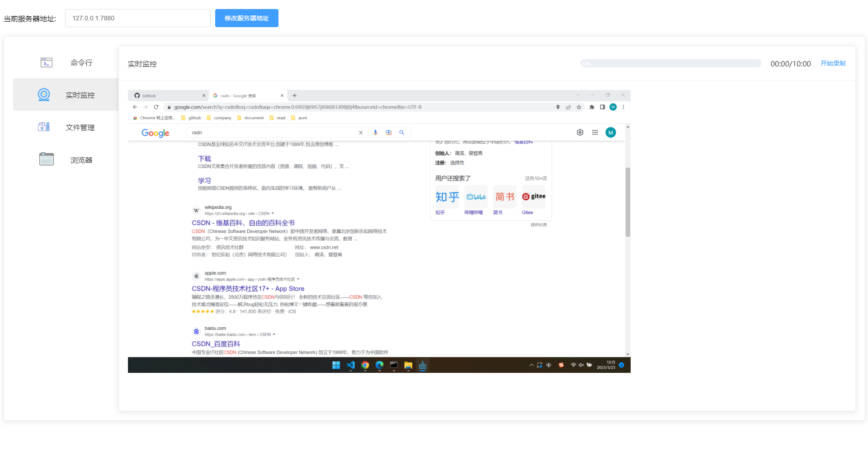This screenshot has height=456, width=868.
Task: Click the voice search microphone icon
Action: 375,132
